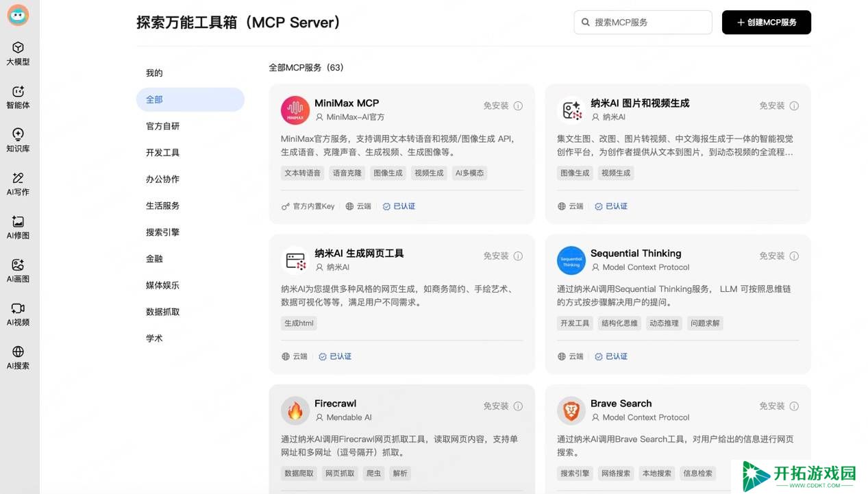Screen dimensions: 868x494
Task: Filter by 金融 category
Action: click(x=190, y=259)
